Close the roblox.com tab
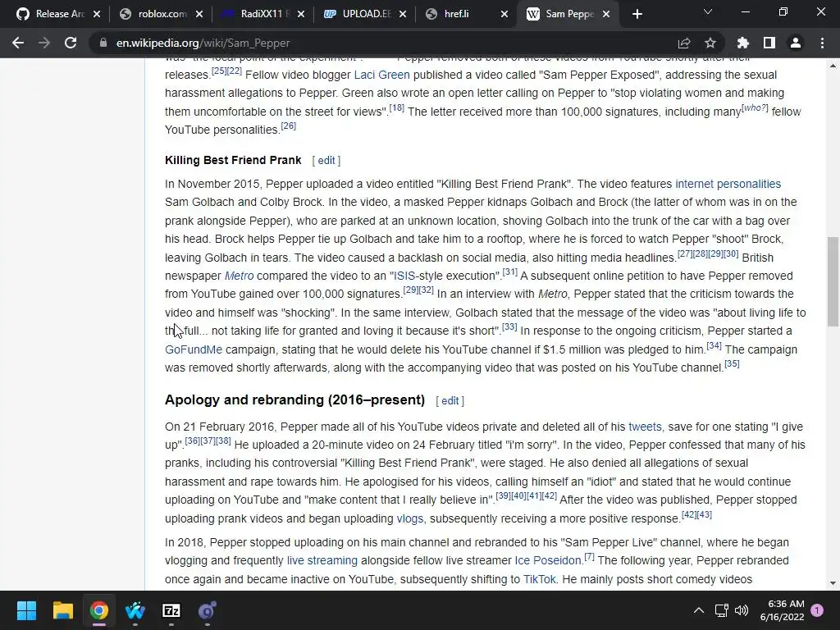The width and height of the screenshot is (840, 630). pyautogui.click(x=199, y=14)
